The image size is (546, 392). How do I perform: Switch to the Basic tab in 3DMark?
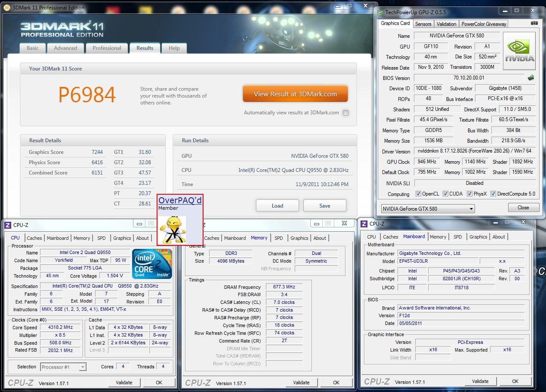tap(33, 48)
